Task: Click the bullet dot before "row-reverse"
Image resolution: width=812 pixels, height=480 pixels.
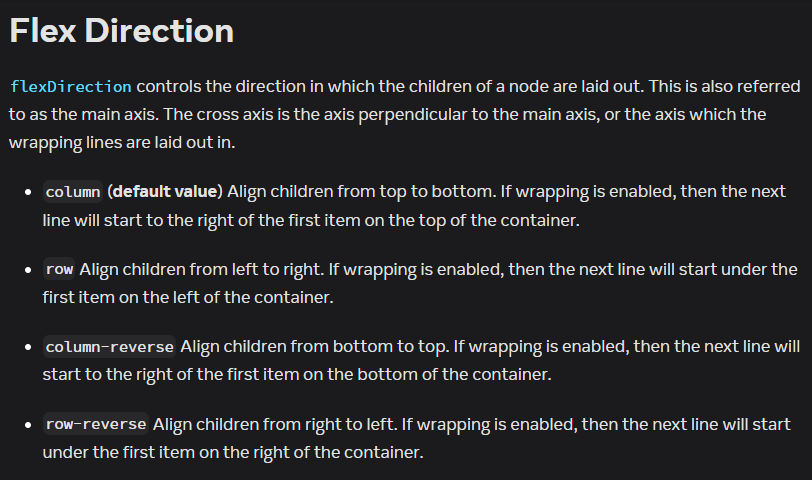Action: (28, 424)
